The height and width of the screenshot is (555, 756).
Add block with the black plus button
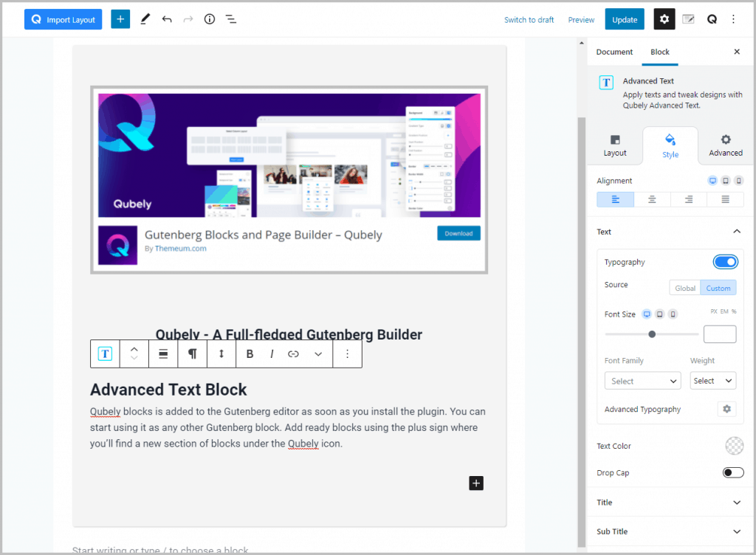click(x=476, y=483)
